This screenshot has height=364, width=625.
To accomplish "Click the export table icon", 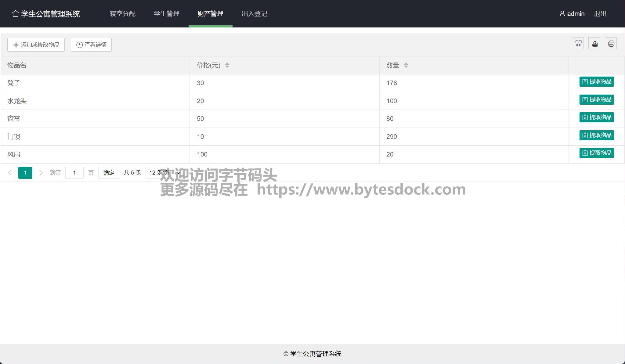I will click(594, 44).
